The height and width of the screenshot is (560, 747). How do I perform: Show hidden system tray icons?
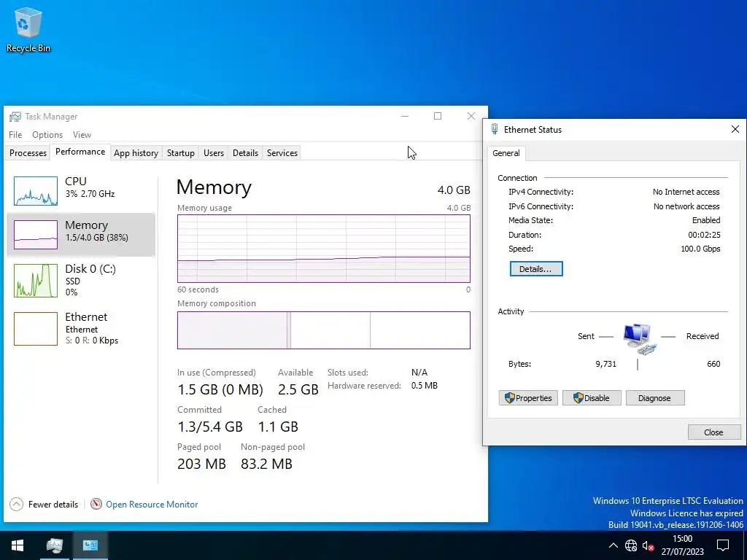click(613, 545)
